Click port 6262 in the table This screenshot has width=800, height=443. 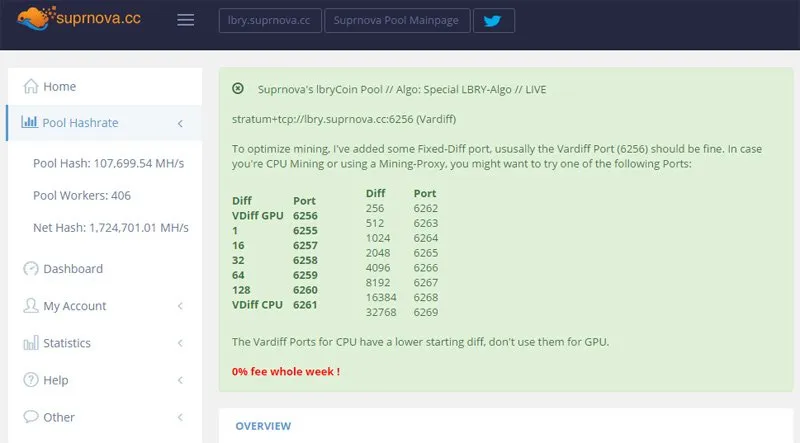(426, 208)
